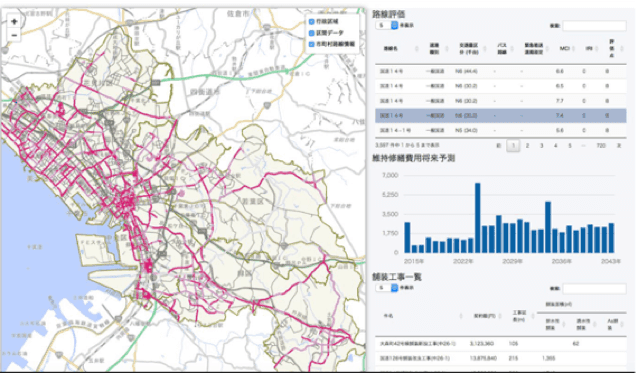The image size is (638, 373).
Task: Sort paving works by 件名 column arrows
Action: tap(461, 316)
